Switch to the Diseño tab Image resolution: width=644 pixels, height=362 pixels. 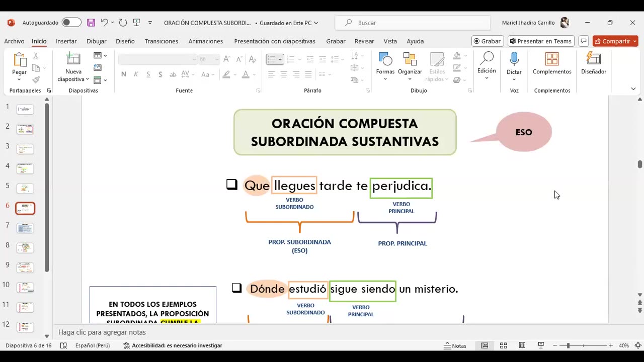(125, 41)
